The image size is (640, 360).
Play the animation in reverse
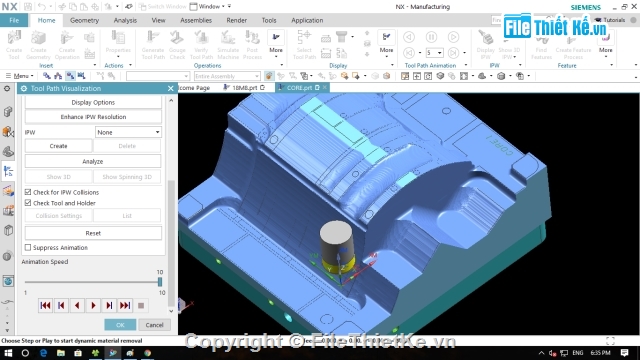pyautogui.click(x=77, y=305)
